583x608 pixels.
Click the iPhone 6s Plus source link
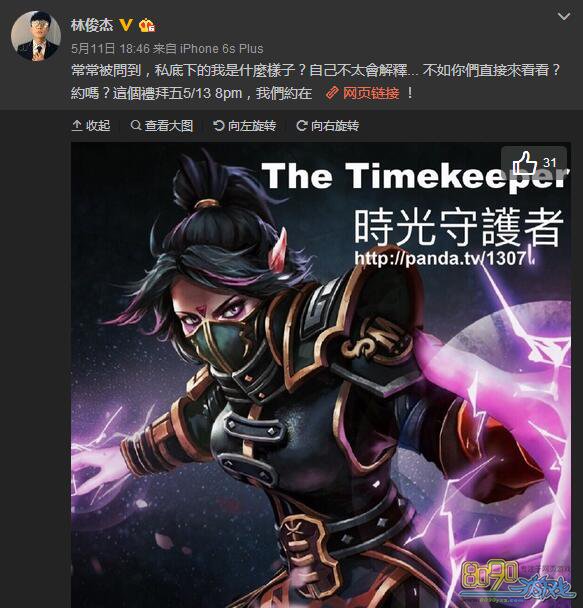tap(221, 48)
